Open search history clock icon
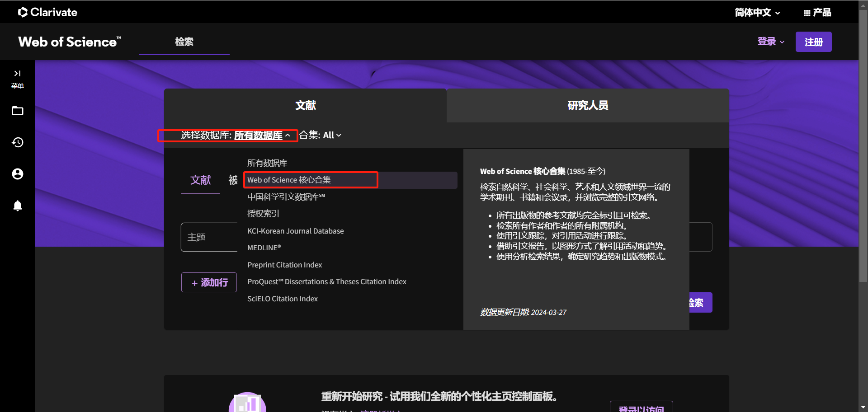 click(x=18, y=142)
